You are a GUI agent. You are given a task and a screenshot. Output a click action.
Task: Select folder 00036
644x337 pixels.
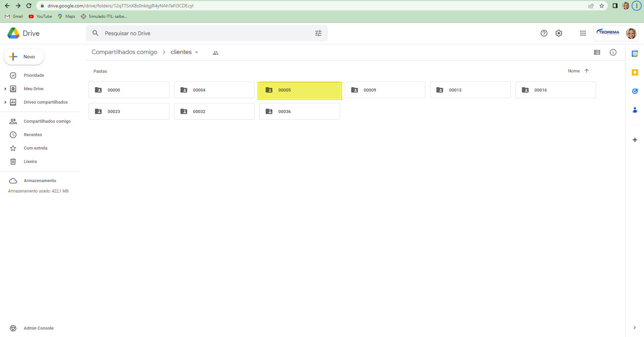(300, 111)
